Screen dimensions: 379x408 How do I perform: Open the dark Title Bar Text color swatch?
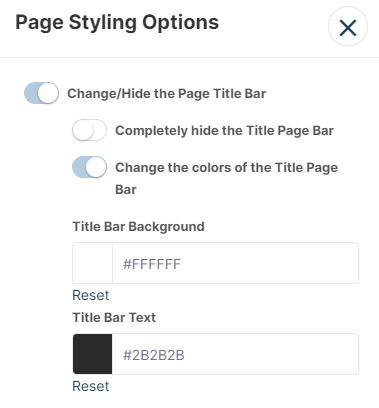tap(93, 354)
